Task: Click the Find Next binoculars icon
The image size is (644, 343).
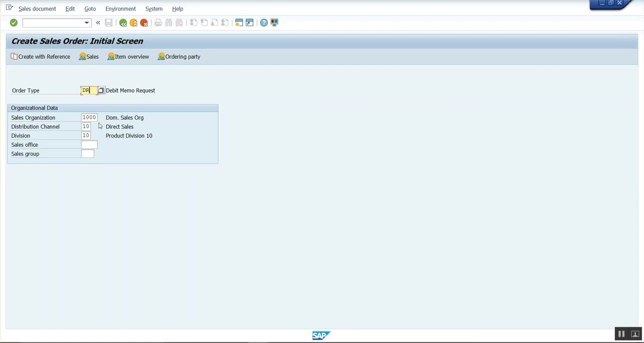Action: click(179, 23)
